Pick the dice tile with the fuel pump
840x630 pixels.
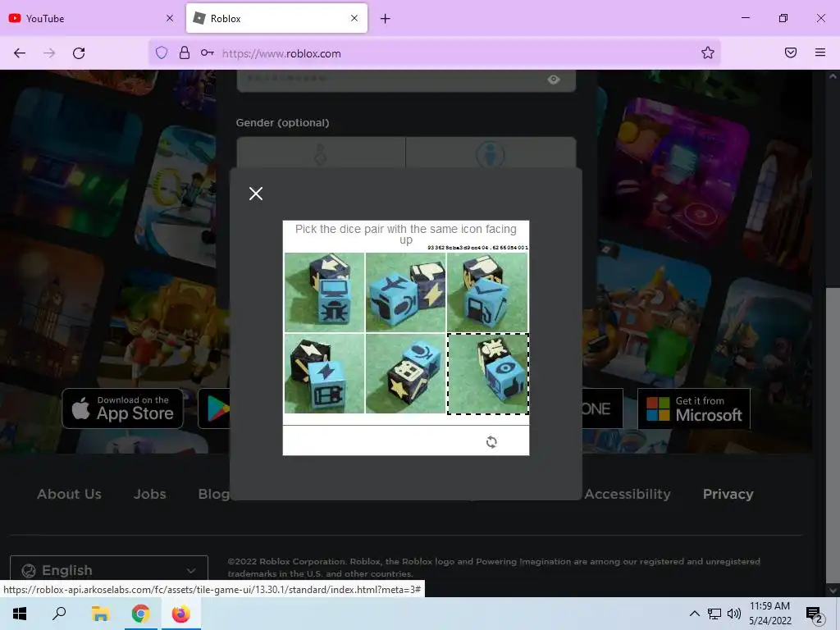pos(487,292)
